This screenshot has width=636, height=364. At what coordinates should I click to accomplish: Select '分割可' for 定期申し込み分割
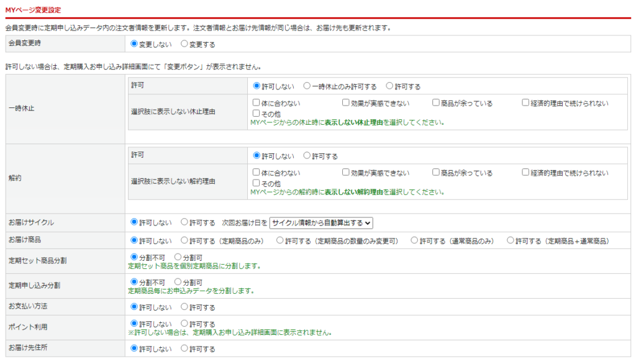pos(178,282)
